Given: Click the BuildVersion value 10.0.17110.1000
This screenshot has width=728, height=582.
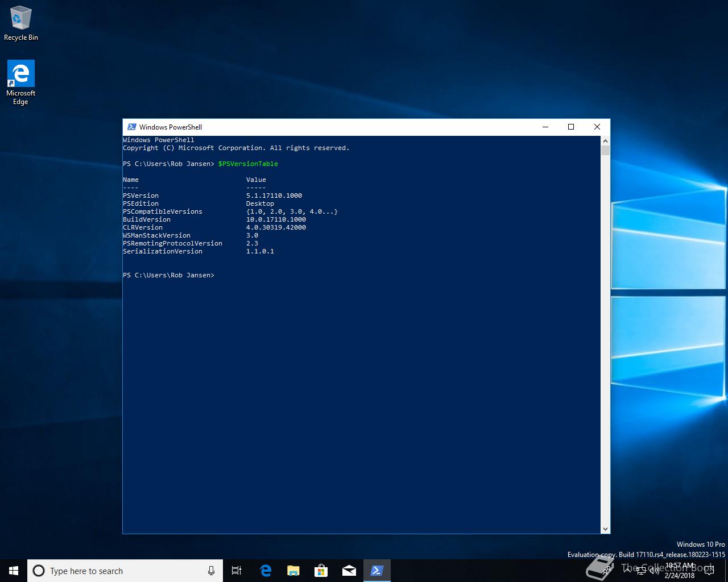Looking at the screenshot, I should coord(276,219).
